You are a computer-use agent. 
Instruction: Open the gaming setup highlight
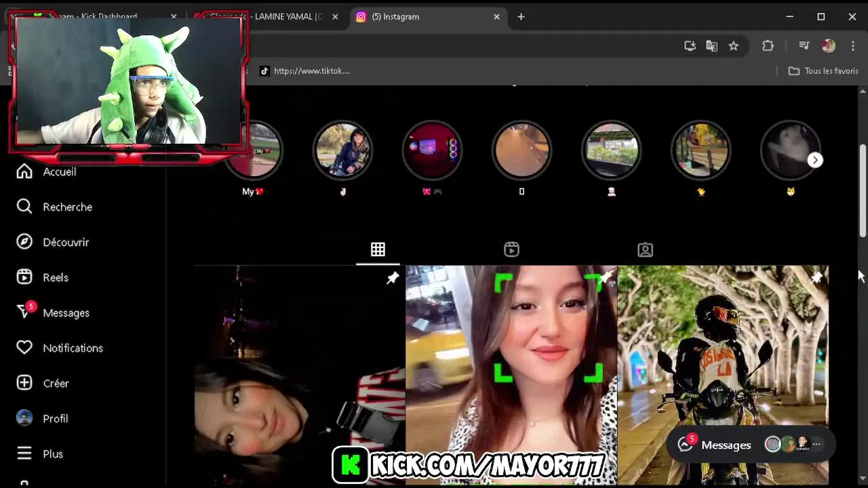[432, 150]
